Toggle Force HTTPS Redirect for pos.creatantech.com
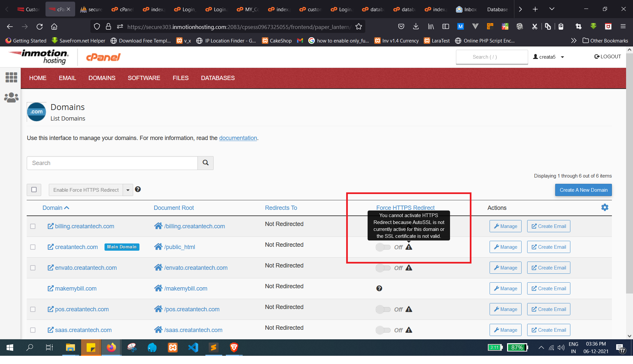Viewport: 633px width, 364px height. [x=383, y=309]
